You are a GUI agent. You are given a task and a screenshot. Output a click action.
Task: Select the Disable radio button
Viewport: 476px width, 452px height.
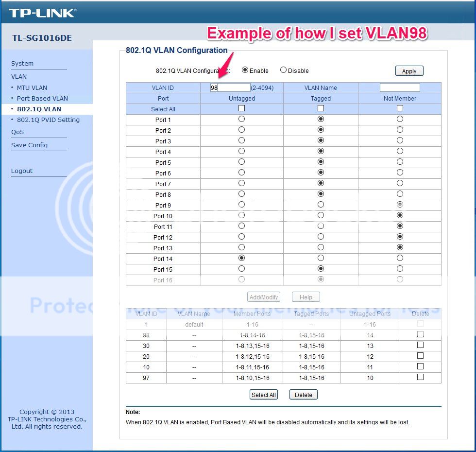283,70
